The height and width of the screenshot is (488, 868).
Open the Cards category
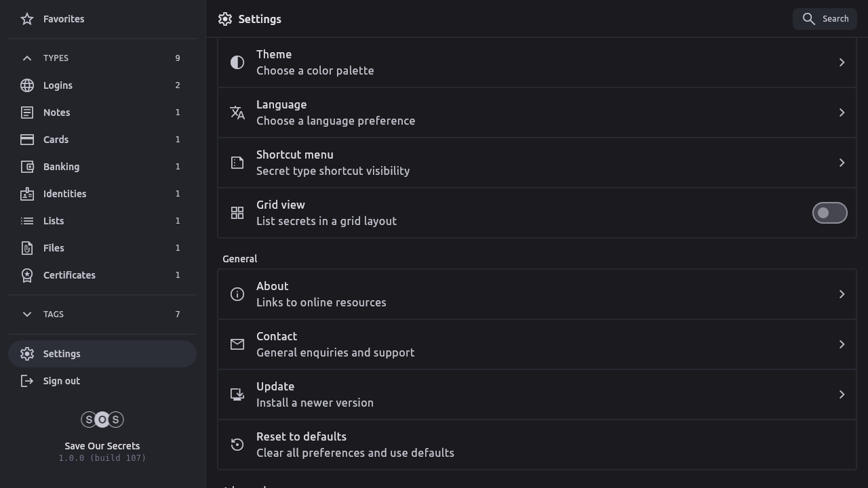pyautogui.click(x=56, y=140)
